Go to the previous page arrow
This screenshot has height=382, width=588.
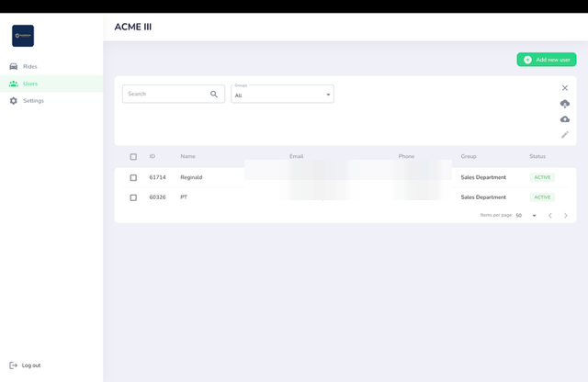550,216
